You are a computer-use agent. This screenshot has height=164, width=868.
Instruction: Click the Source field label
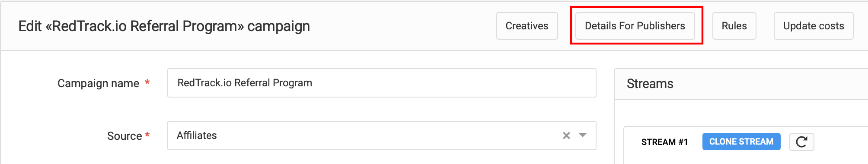click(124, 136)
